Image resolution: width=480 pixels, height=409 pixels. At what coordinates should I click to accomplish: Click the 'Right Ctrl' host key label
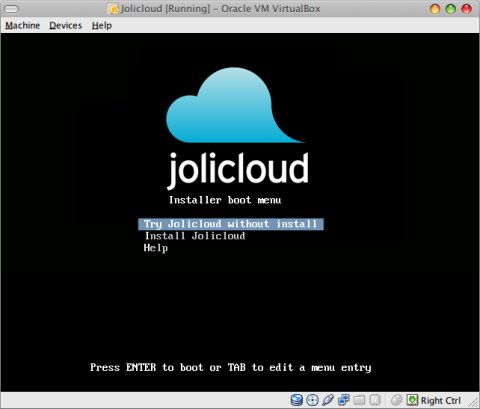440,400
